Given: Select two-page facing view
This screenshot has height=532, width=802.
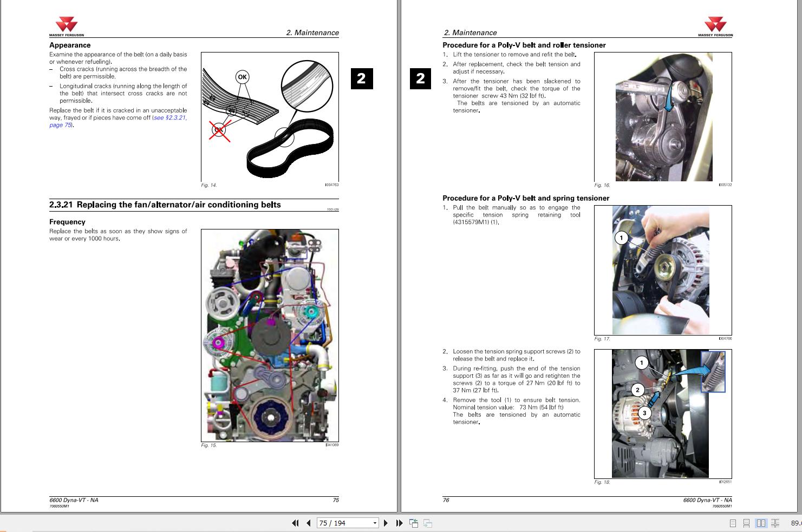Looking at the screenshot, I should (761, 523).
